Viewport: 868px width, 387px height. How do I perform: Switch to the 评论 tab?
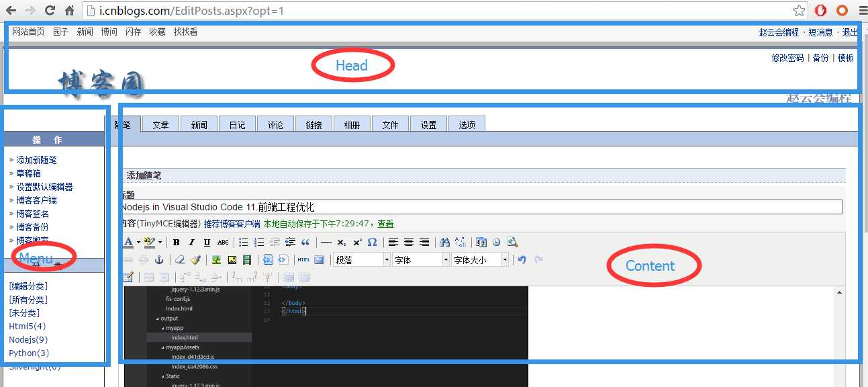pyautogui.click(x=275, y=124)
